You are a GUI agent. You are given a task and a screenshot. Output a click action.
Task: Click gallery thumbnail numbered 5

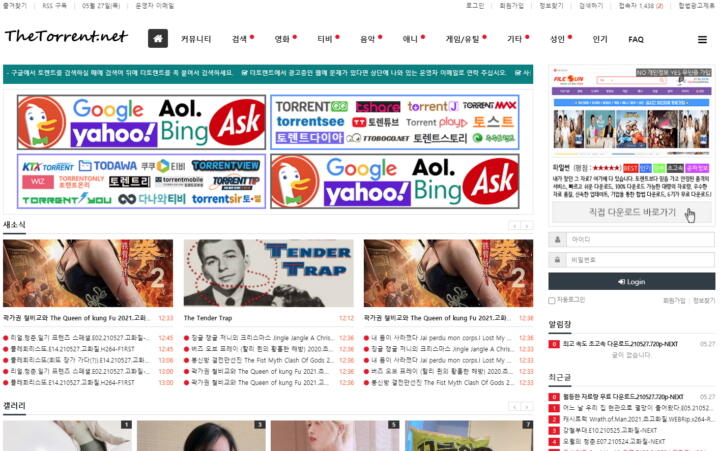tap(335, 435)
